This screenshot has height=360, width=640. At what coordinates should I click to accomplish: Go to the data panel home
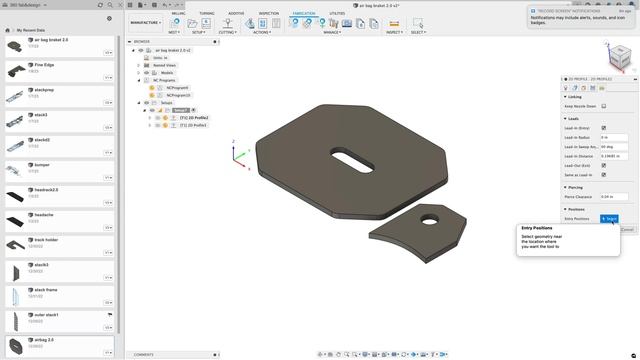tap(7, 30)
